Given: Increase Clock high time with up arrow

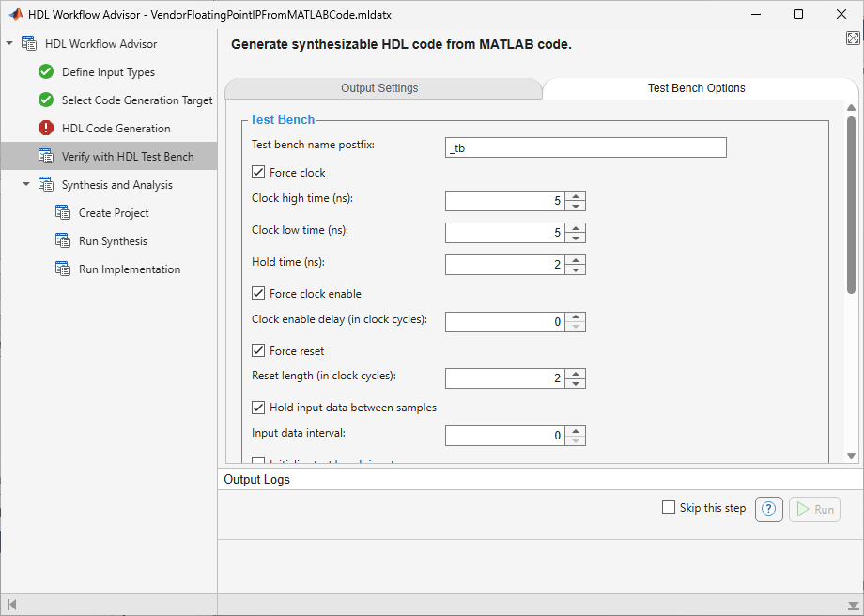Looking at the screenshot, I should coord(576,196).
